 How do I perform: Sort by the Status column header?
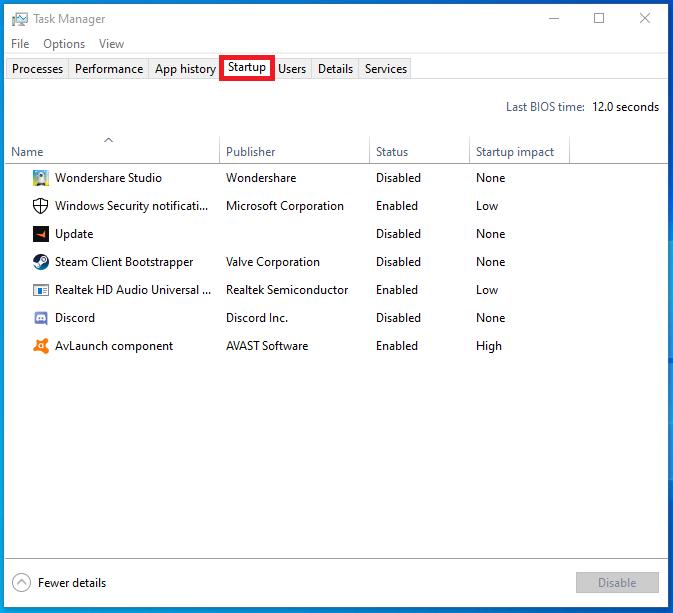click(419, 150)
